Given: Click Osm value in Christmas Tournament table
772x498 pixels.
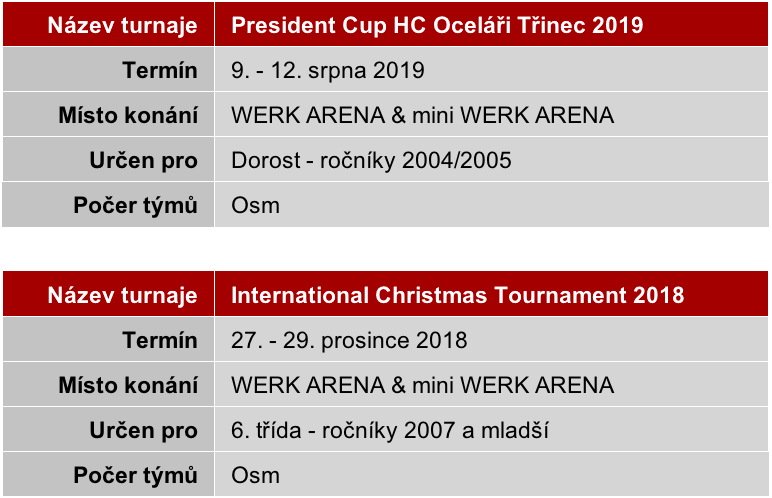Looking at the screenshot, I should [x=255, y=476].
